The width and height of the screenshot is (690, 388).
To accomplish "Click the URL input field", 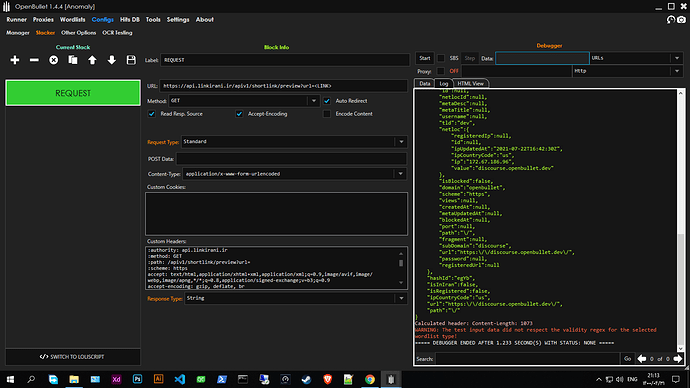I will 283,86.
